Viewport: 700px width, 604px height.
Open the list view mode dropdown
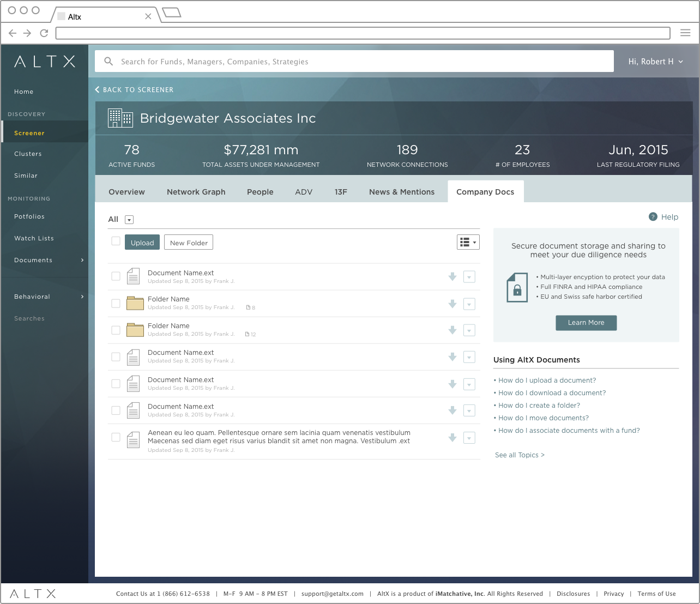click(x=468, y=242)
